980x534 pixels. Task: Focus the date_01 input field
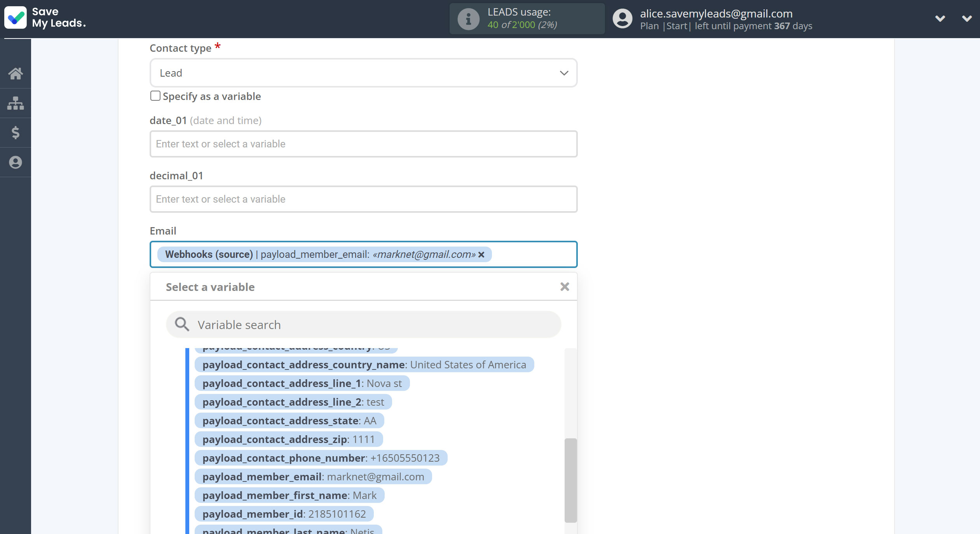[363, 144]
